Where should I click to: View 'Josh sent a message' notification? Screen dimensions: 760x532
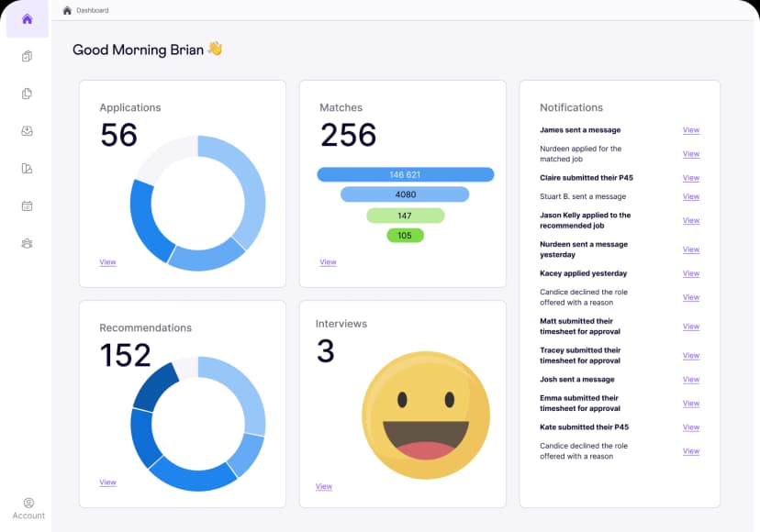coord(690,380)
